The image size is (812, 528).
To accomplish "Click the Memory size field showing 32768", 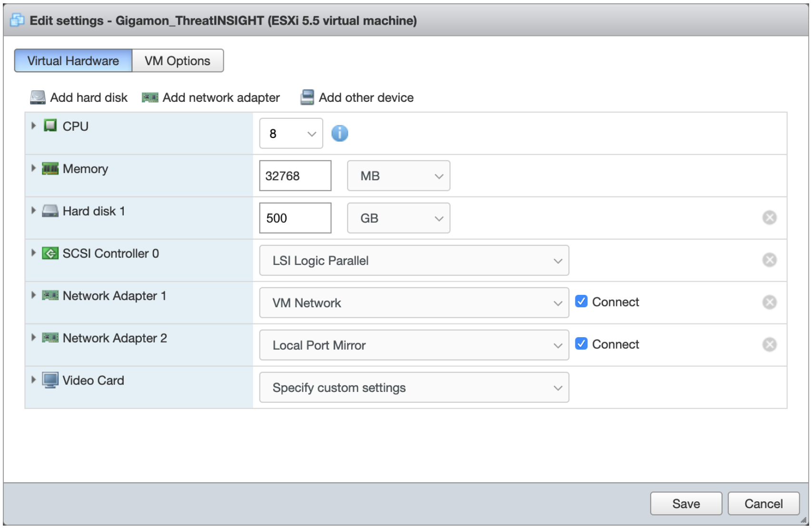I will point(295,176).
